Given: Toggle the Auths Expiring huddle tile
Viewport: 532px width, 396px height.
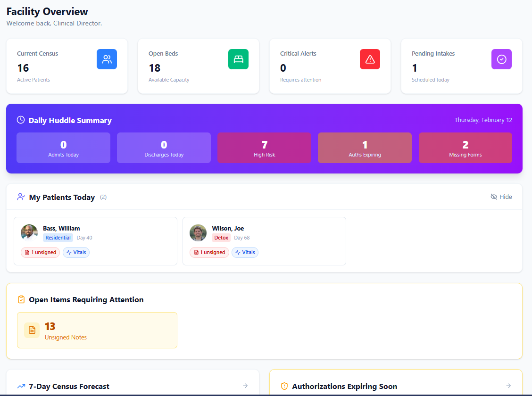Looking at the screenshot, I should click(x=365, y=148).
